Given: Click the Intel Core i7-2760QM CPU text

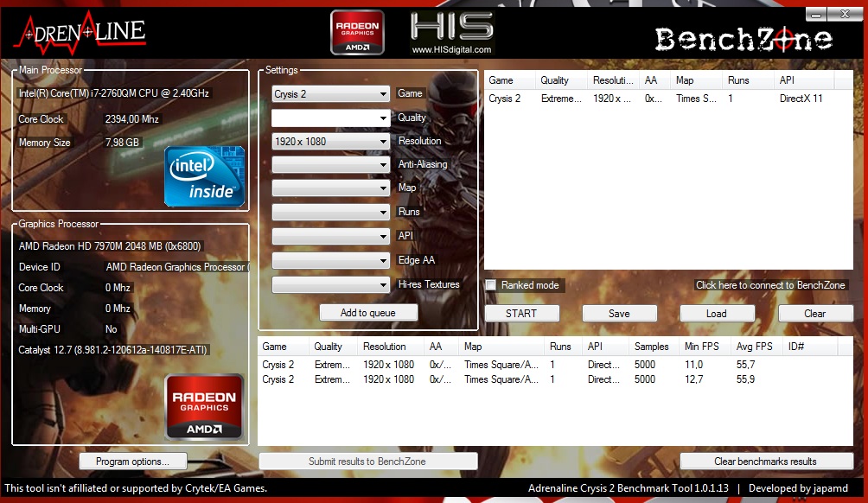Looking at the screenshot, I should tap(113, 93).
